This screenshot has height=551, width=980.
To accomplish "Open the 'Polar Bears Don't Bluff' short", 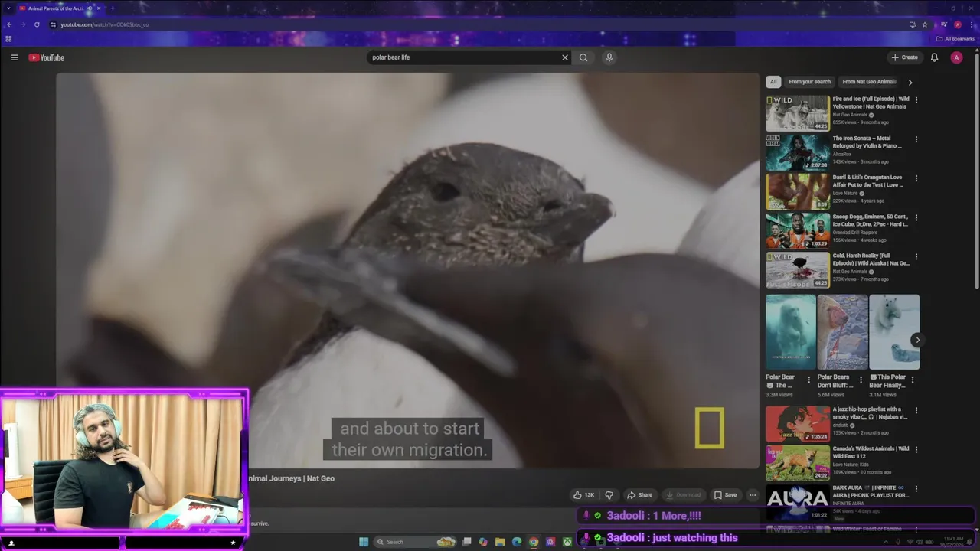I will click(x=842, y=332).
